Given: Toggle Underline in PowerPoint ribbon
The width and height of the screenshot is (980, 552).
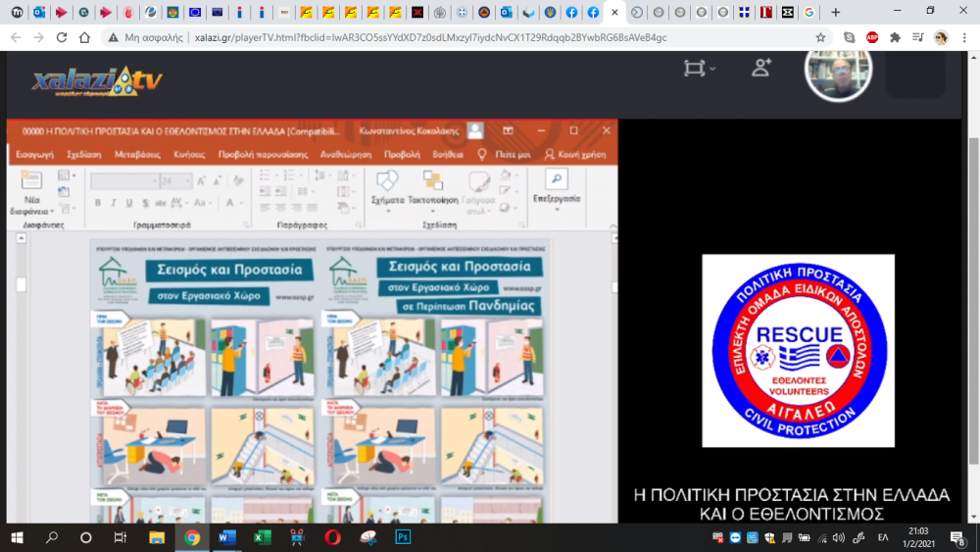Looking at the screenshot, I should pos(129,203).
